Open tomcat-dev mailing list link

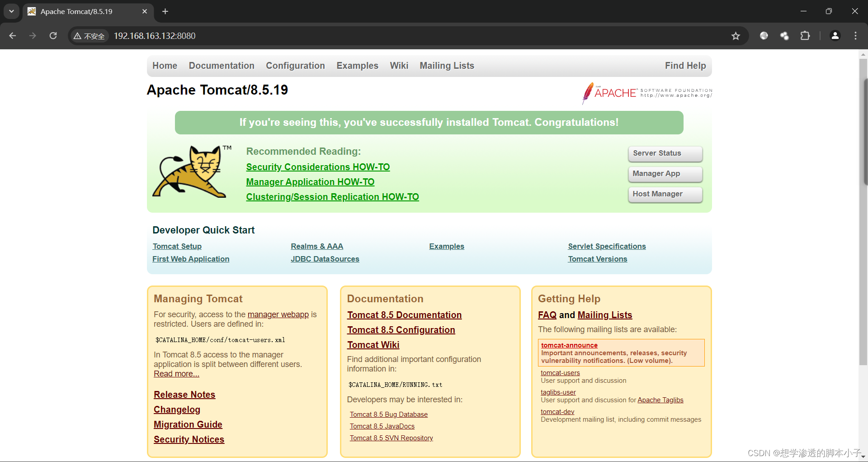(557, 412)
